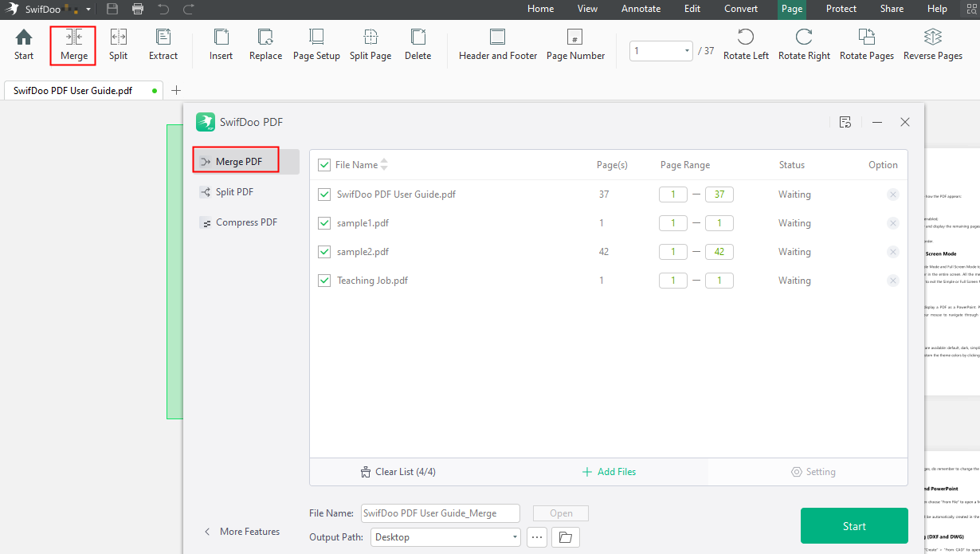980x554 pixels.
Task: Click the Print icon in the title bar
Action: coord(138,9)
